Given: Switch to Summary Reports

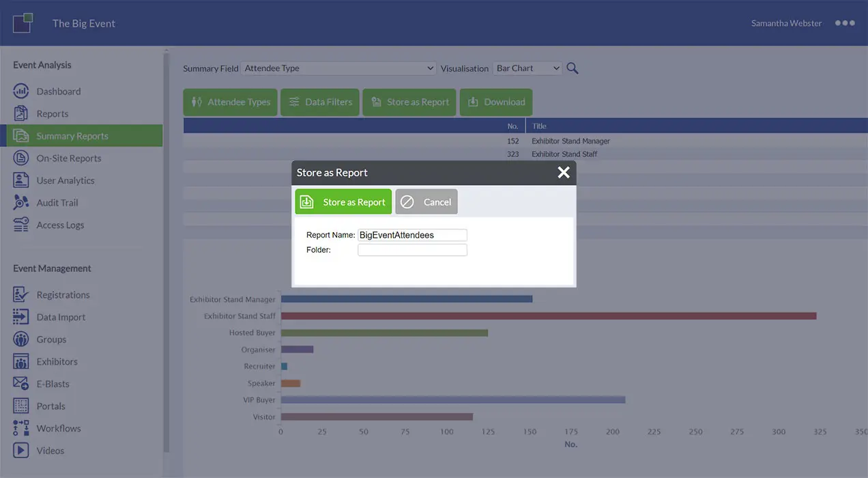Looking at the screenshot, I should pyautogui.click(x=72, y=135).
